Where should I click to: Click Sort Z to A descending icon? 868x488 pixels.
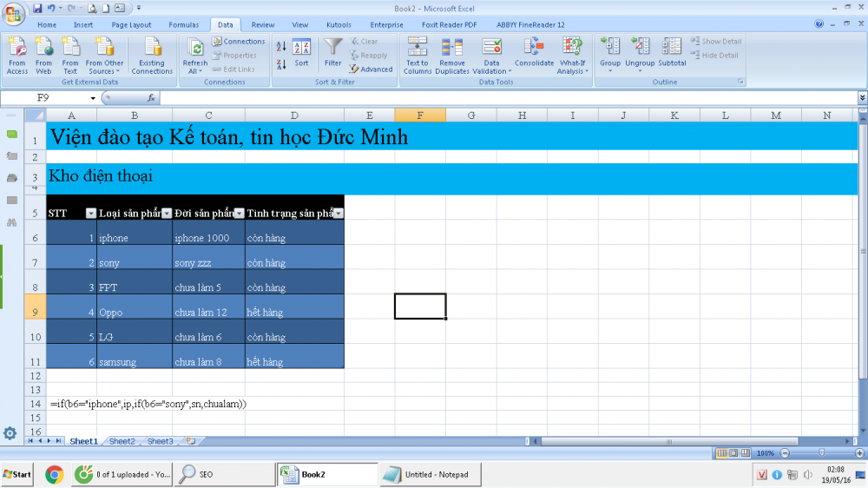[x=281, y=64]
